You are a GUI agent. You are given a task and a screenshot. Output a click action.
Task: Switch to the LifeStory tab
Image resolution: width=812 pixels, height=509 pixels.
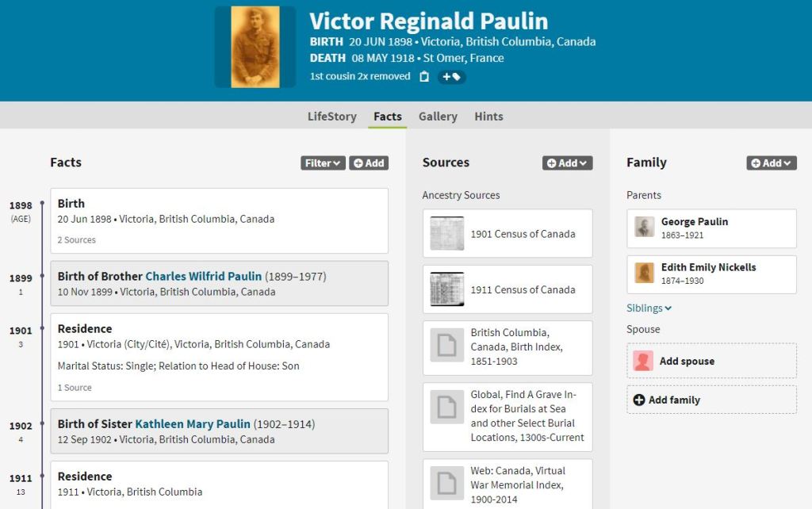click(x=331, y=117)
